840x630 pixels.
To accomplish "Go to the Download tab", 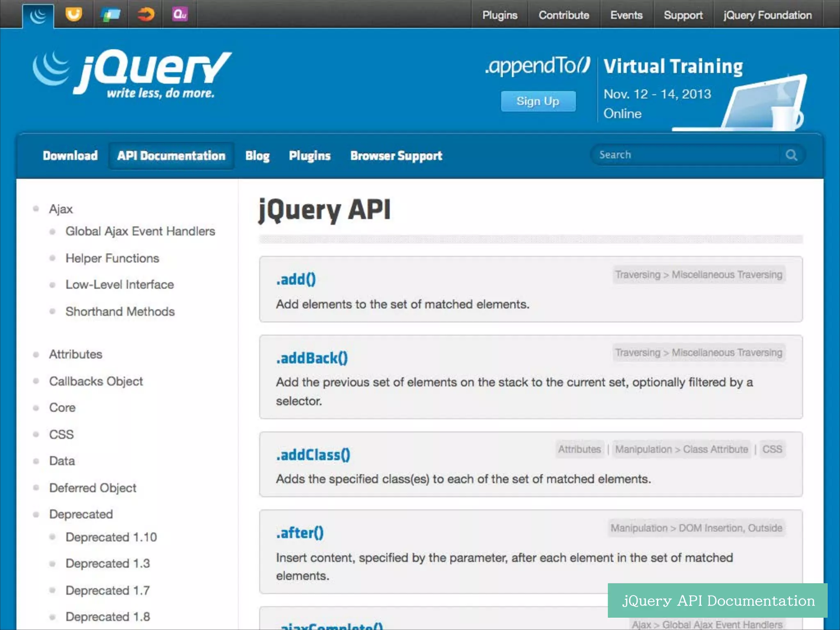I will pos(70,156).
